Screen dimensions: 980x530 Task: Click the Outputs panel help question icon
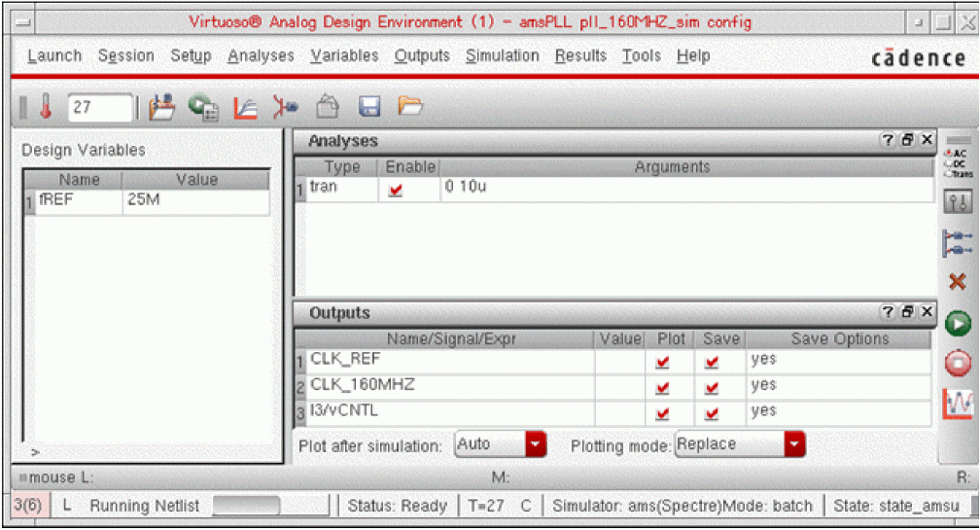(x=888, y=311)
